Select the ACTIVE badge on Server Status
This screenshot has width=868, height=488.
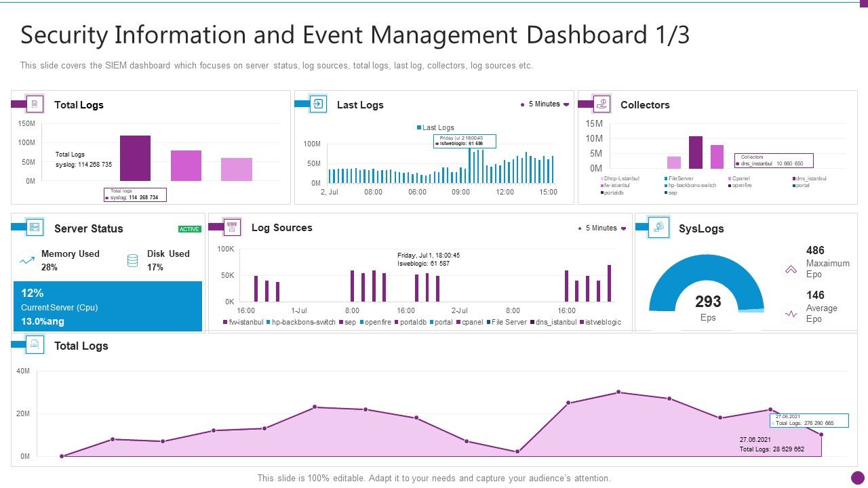pos(189,229)
